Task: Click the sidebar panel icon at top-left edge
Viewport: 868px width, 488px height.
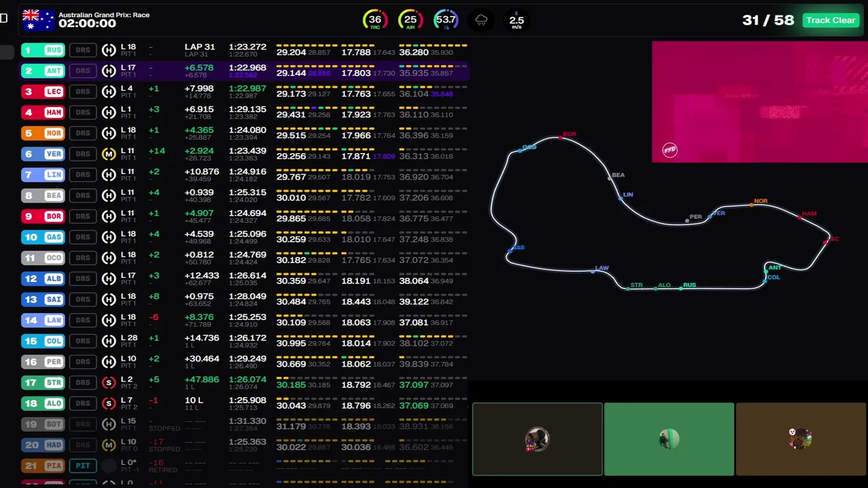Action: [3, 18]
